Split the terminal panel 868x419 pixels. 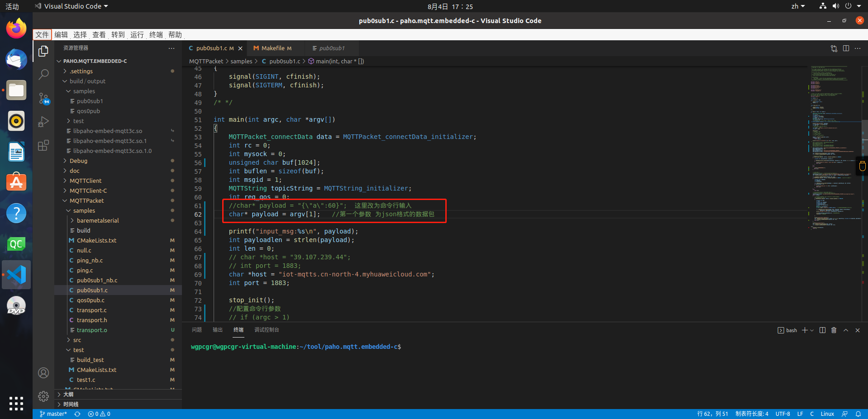823,330
